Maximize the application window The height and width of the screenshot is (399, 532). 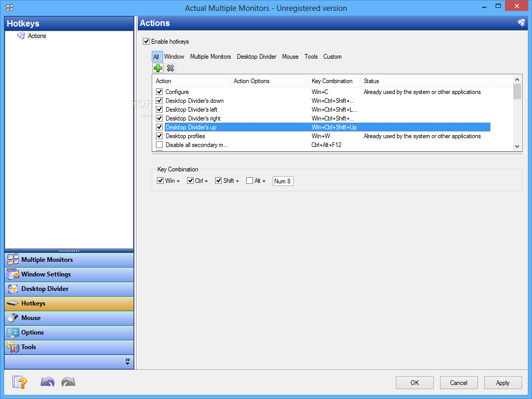coord(498,6)
